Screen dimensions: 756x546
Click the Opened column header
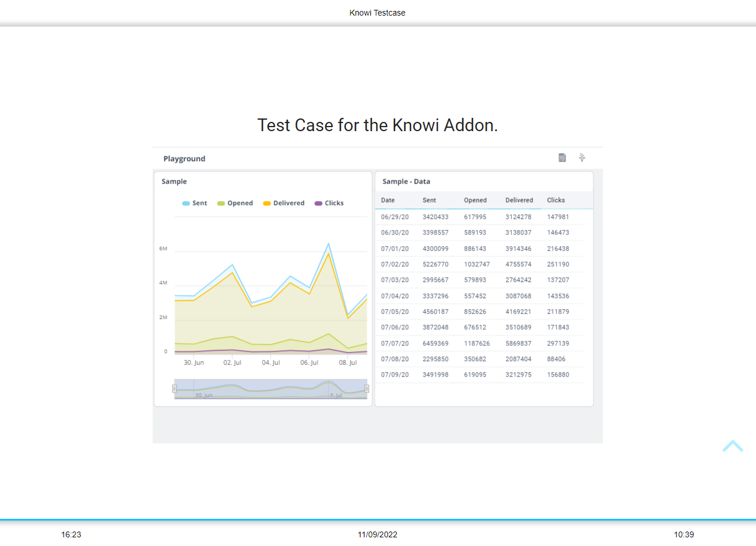475,200
